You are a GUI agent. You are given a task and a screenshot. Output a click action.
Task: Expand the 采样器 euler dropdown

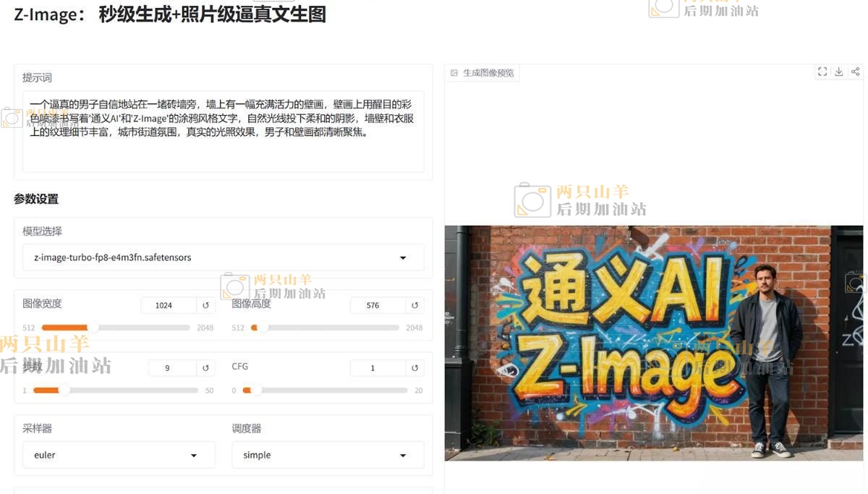pos(194,456)
